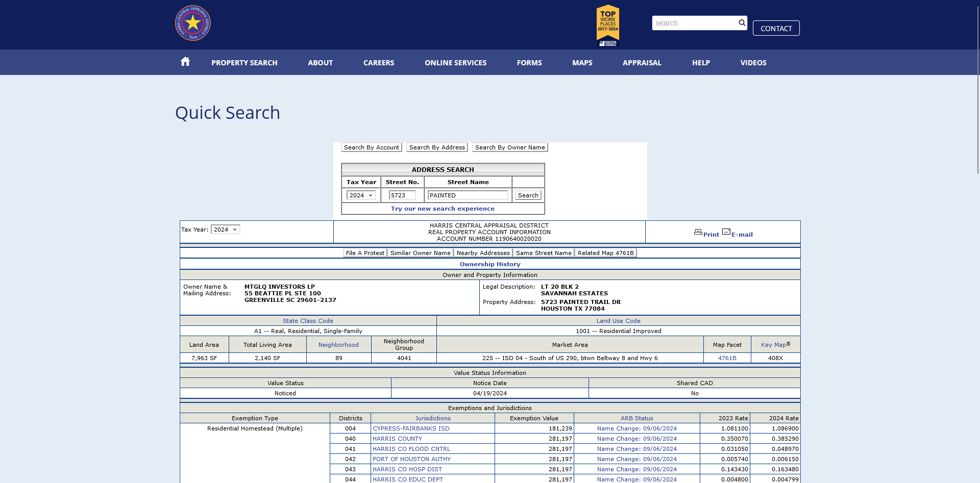Click the total living area 2,140 SF
The height and width of the screenshot is (483, 980).
[x=267, y=358]
